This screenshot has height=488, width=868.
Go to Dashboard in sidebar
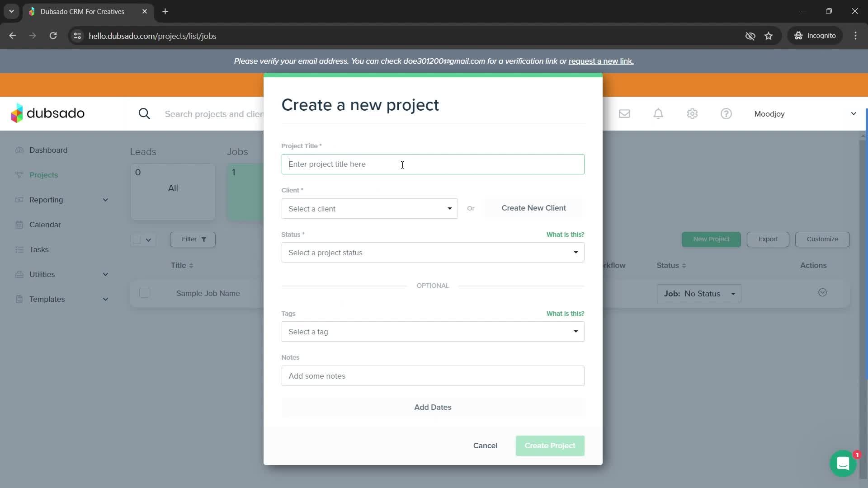[48, 150]
